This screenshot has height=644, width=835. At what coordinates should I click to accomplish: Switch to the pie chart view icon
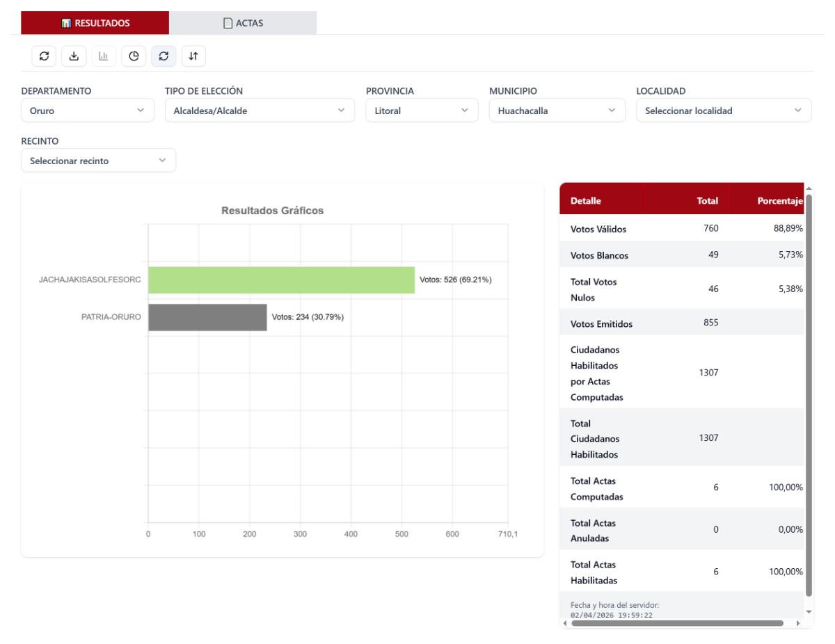pos(134,56)
